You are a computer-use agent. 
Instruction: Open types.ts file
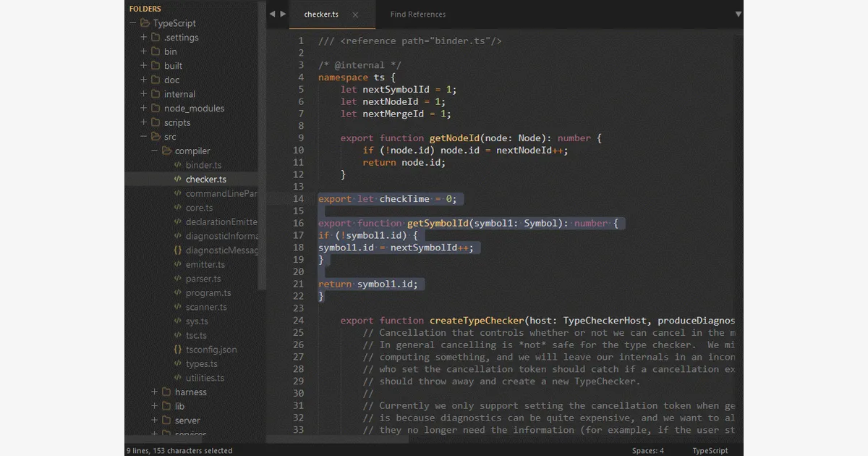click(202, 364)
